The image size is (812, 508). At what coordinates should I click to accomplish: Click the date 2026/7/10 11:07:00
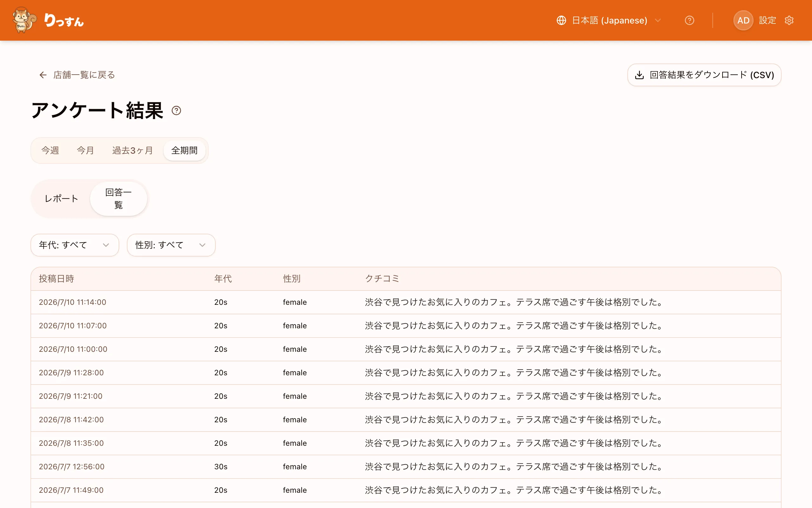(73, 325)
